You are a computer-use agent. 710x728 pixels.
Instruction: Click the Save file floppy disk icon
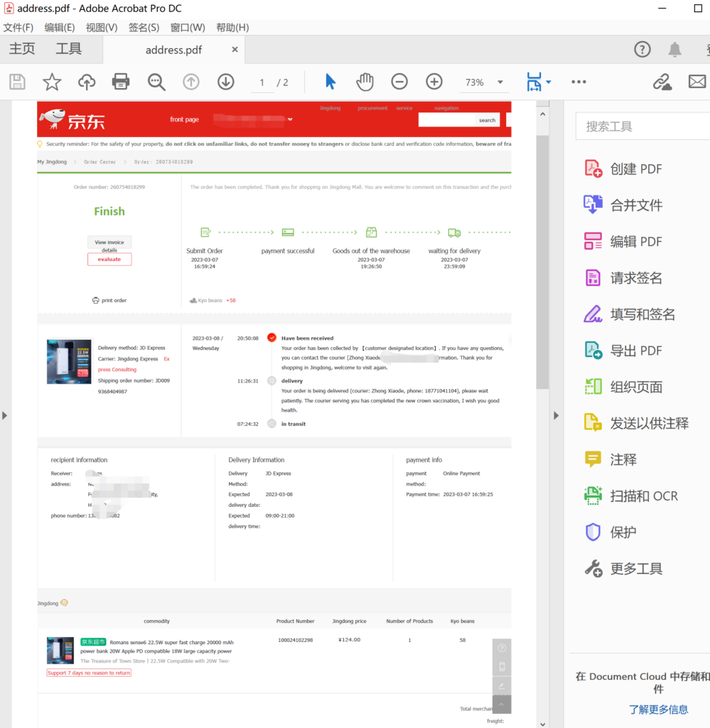click(18, 82)
